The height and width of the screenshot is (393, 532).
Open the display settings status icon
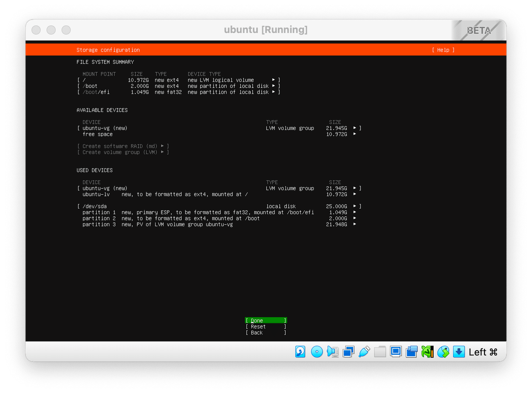(x=395, y=352)
